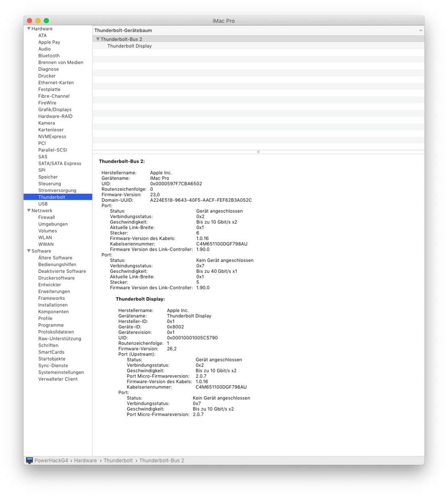Open Ältere Software entry
Viewport: 448px width, 496px height.
[x=55, y=258]
